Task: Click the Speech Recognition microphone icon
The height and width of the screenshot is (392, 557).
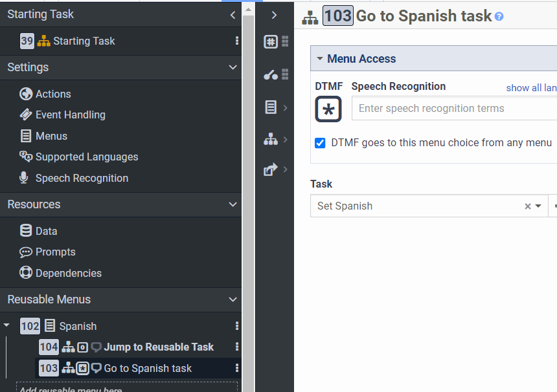Action: click(25, 178)
